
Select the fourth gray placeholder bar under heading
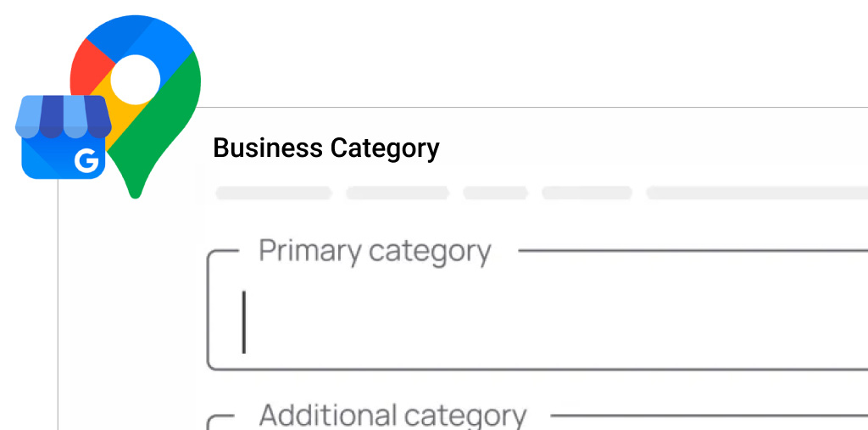(587, 193)
